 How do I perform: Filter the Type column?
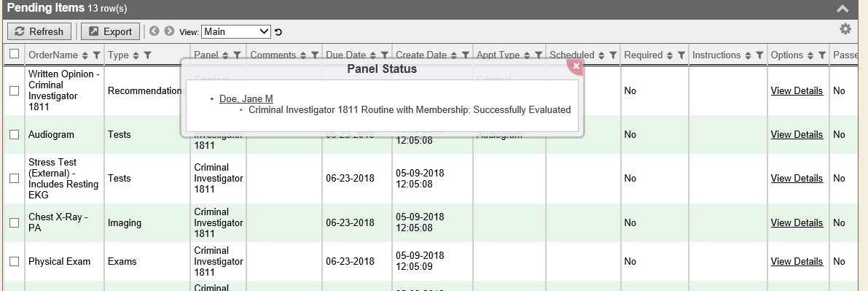click(x=148, y=55)
